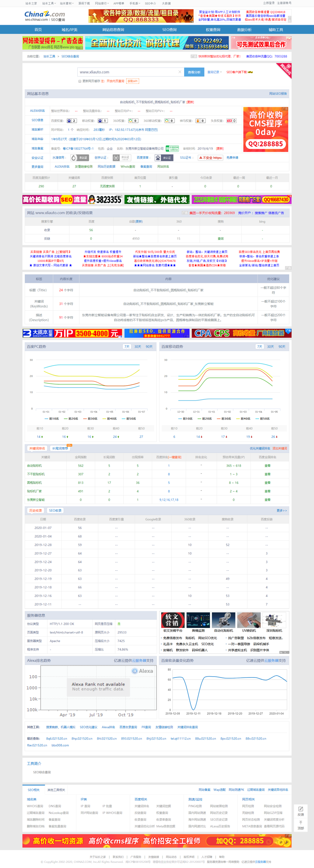The width and height of the screenshot is (314, 868).
Task: Toggle 前30名 series in 百度移动趋势 legend
Action: click(x=224, y=419)
